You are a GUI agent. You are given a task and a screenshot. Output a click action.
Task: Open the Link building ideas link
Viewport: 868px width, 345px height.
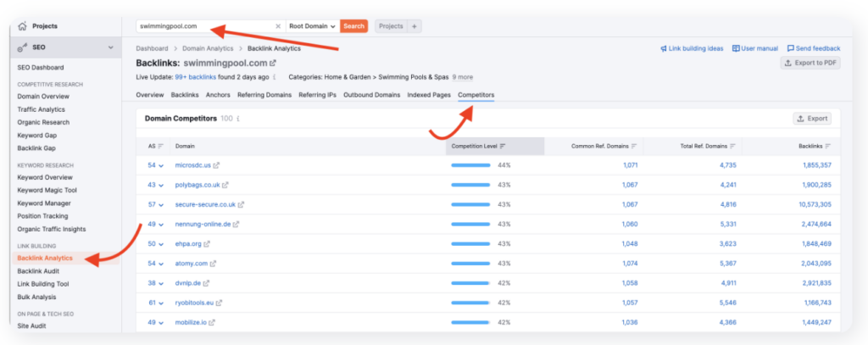point(692,48)
